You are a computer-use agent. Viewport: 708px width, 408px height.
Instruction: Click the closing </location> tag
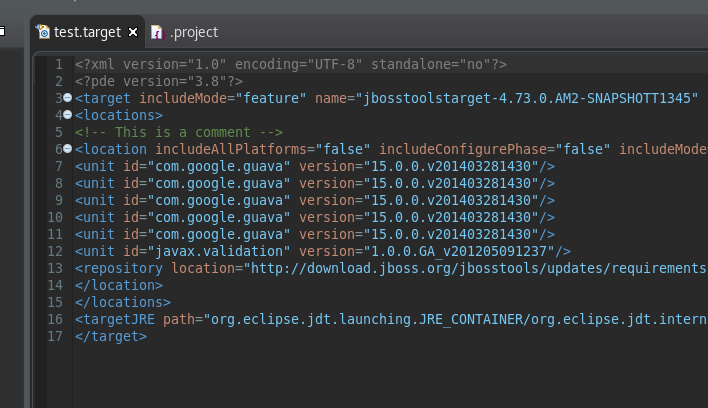pyautogui.click(x=119, y=286)
